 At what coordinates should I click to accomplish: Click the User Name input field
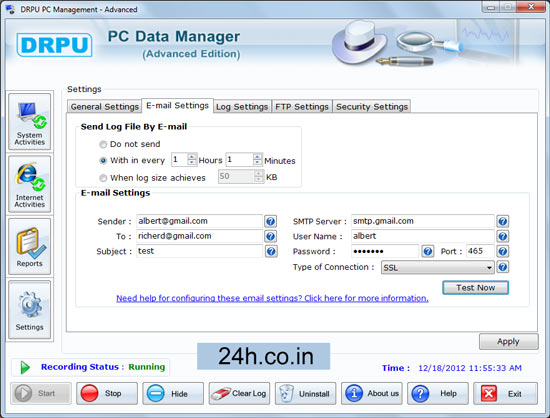pos(423,236)
